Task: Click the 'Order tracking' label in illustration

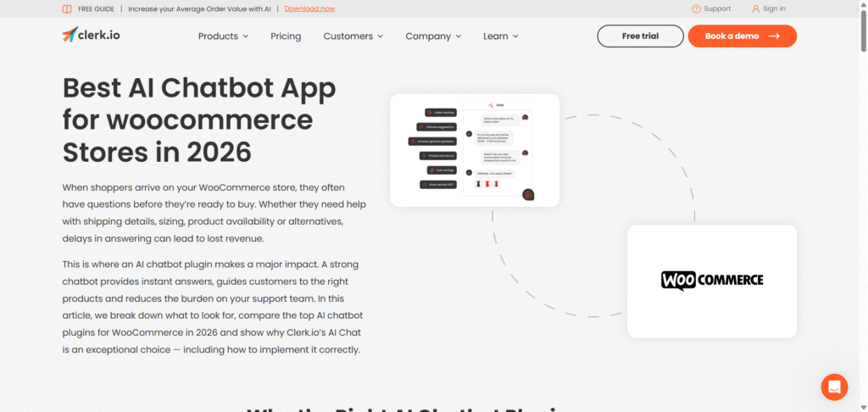Action: (x=441, y=113)
